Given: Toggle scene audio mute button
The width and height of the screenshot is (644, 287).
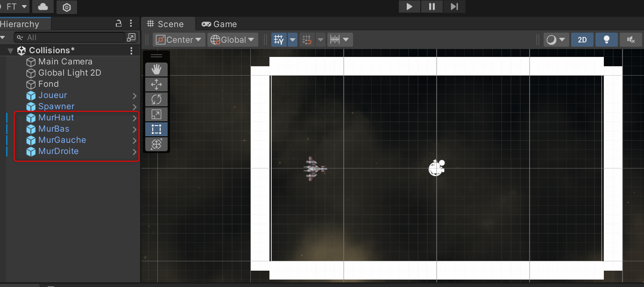Looking at the screenshot, I should tap(631, 40).
